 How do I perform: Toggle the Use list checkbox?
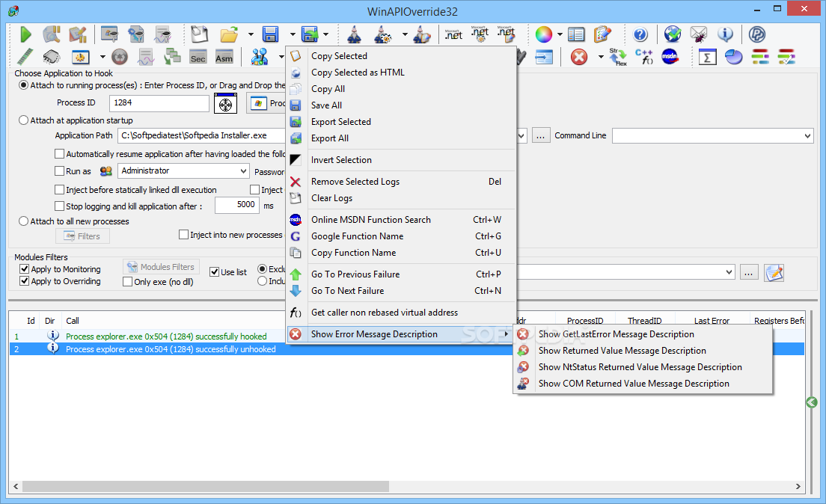pyautogui.click(x=215, y=272)
